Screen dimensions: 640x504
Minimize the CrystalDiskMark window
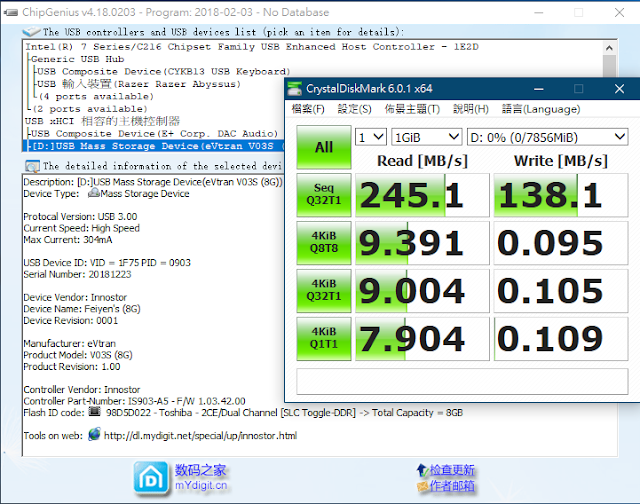pos(539,89)
